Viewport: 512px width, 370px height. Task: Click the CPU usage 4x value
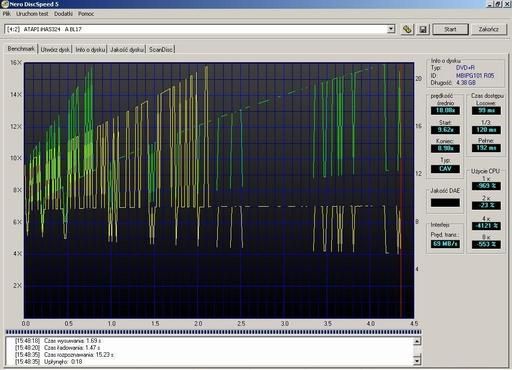(486, 226)
